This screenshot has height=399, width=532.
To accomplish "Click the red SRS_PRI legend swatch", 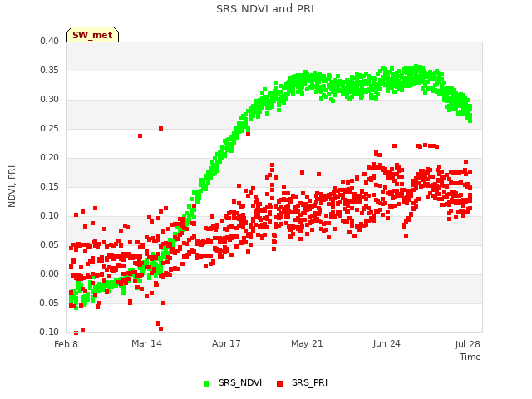I will click(x=279, y=383).
